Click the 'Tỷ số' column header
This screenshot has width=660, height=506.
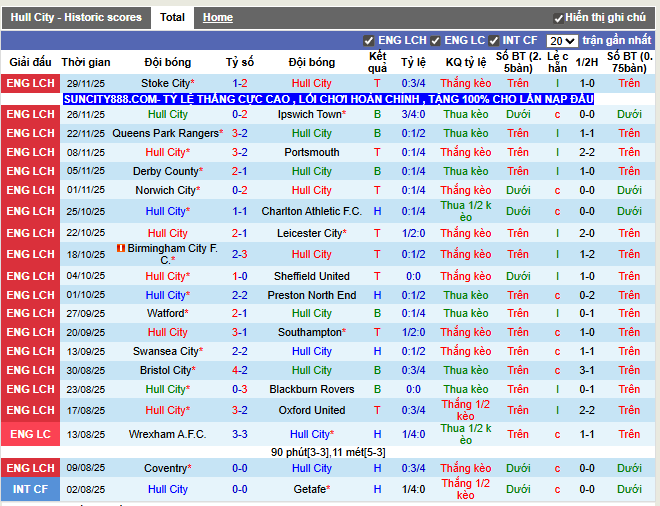[240, 62]
